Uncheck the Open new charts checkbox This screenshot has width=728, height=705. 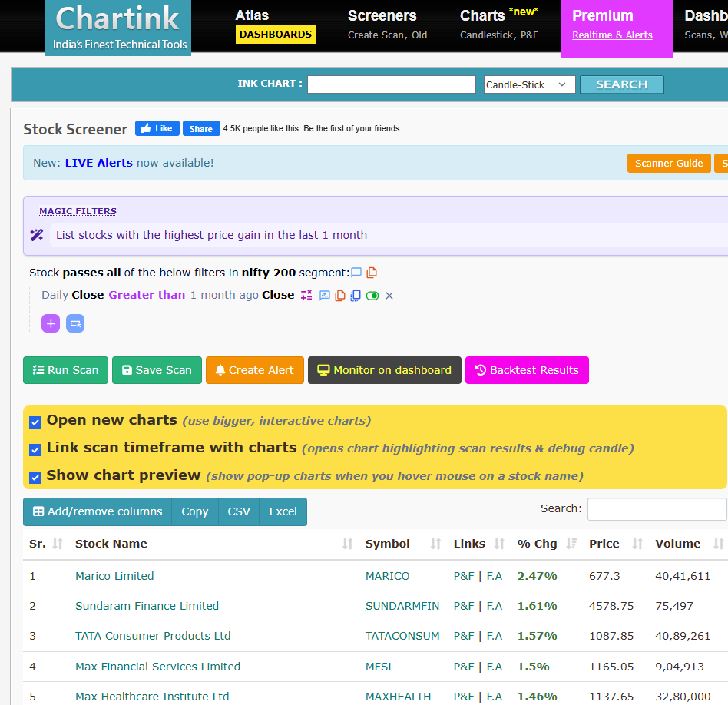pyautogui.click(x=35, y=422)
